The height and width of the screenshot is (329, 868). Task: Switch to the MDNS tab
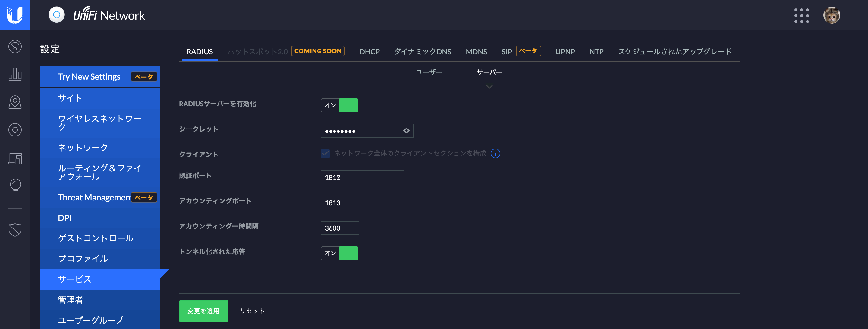pyautogui.click(x=476, y=52)
